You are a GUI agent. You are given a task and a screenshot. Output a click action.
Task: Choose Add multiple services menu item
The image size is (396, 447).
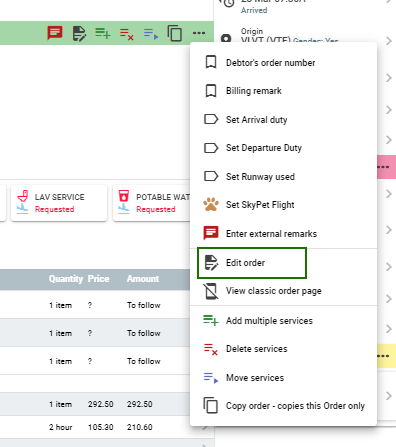click(283, 321)
